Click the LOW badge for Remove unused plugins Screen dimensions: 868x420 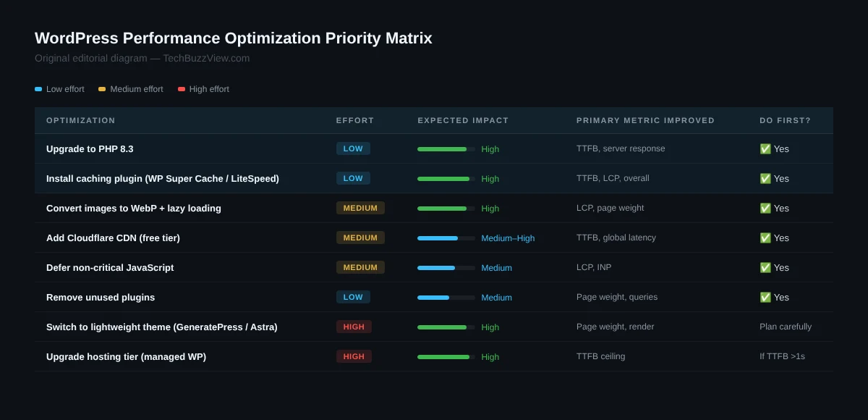[x=353, y=297]
